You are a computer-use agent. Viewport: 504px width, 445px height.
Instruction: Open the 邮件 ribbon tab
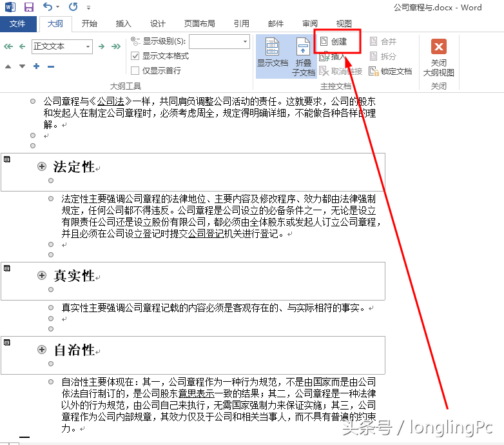pos(276,23)
